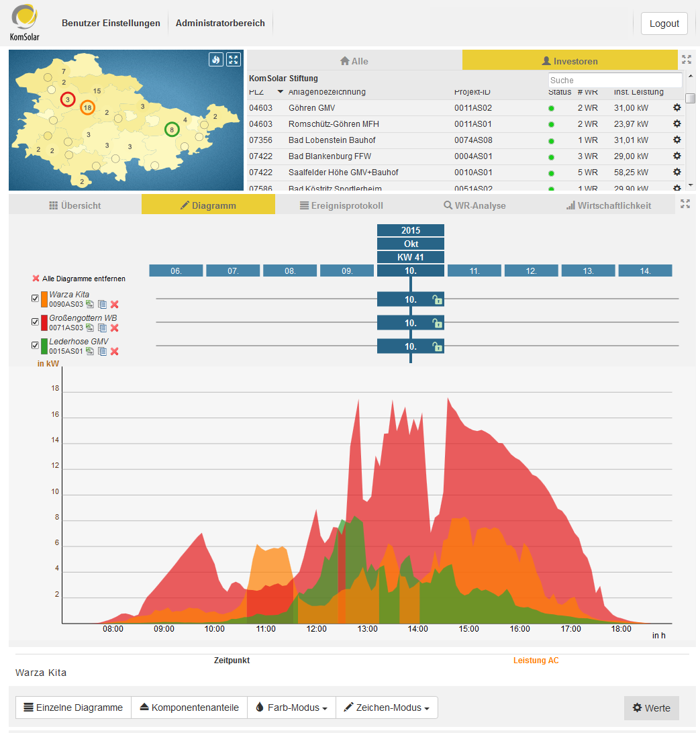Select the Alle tab in plant list
This screenshot has width=700, height=733.
354,61
